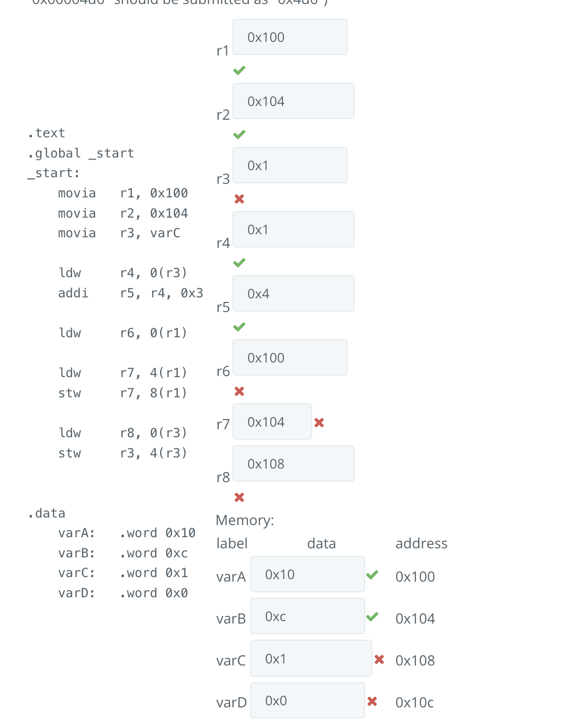
Task: Click the varC data field containing 0x1
Action: coord(311,658)
